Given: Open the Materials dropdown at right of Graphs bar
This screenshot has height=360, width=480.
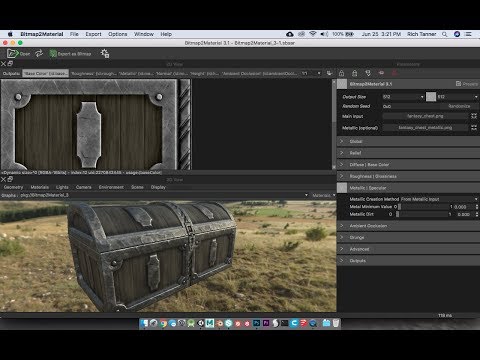Looking at the screenshot, I should (x=324, y=195).
